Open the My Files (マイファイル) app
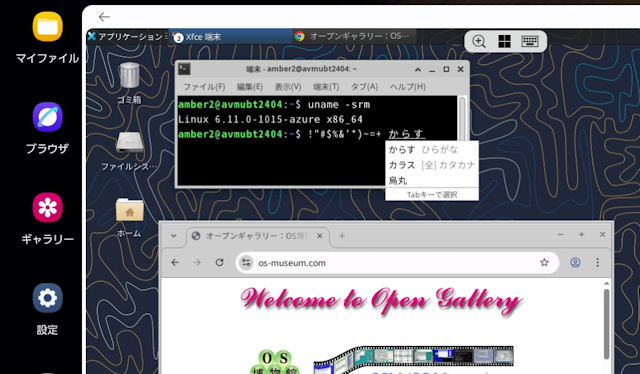Viewport: 640px width, 374px height. 47,27
